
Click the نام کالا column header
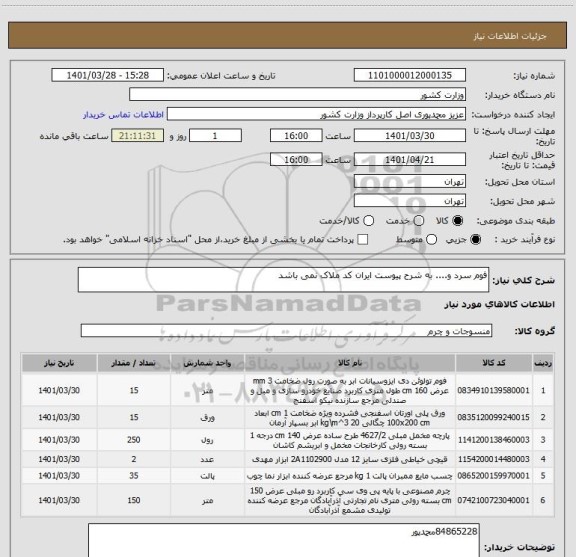(x=350, y=363)
